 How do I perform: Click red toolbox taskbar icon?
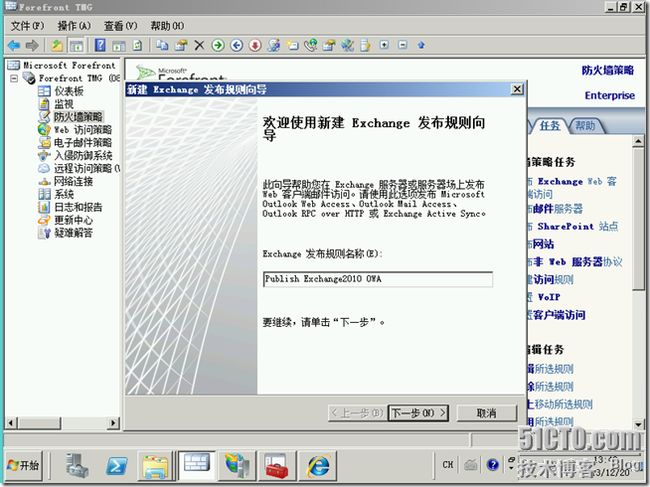[276, 465]
